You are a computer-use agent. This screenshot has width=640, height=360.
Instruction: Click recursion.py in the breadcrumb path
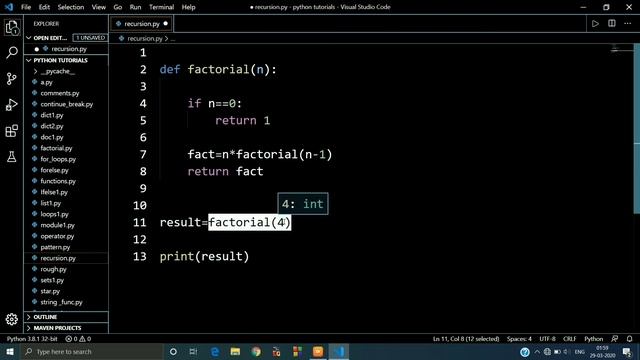(144, 38)
